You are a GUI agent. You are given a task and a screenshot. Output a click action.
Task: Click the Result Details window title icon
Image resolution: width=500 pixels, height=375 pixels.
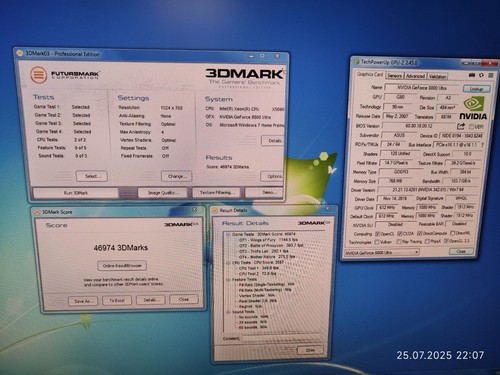215,210
